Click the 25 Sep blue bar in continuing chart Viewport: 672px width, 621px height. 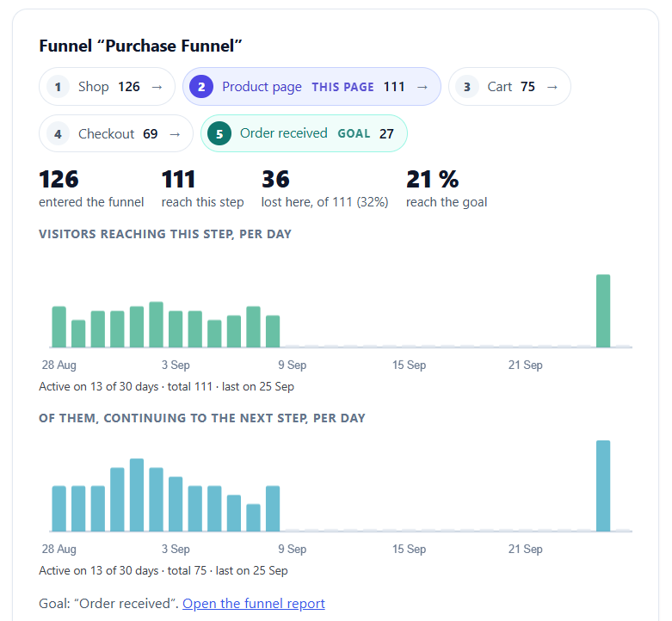point(603,486)
